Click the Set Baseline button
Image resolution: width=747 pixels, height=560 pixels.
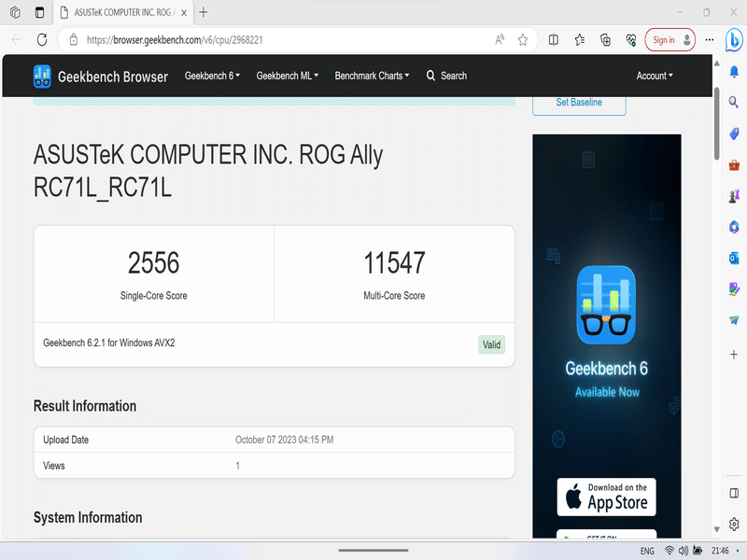coord(579,103)
